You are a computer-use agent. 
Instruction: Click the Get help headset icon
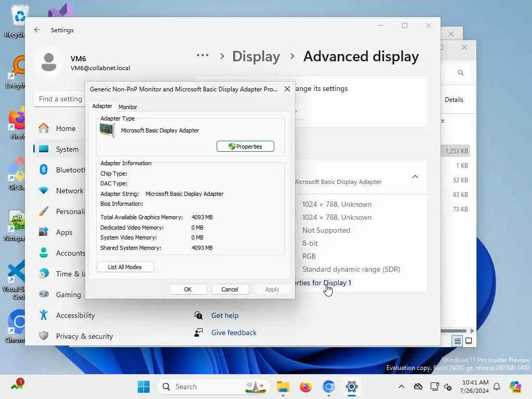click(198, 315)
